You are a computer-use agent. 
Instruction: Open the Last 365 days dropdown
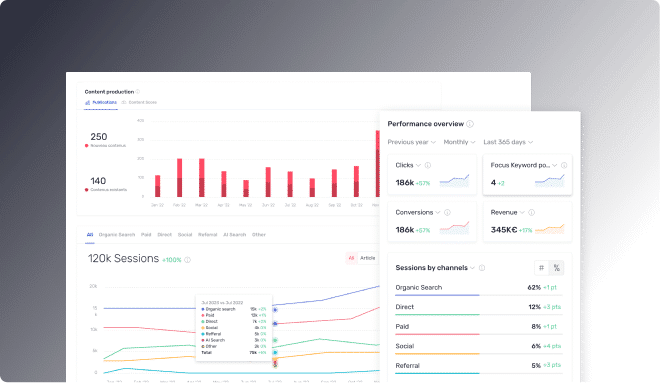[x=508, y=142]
